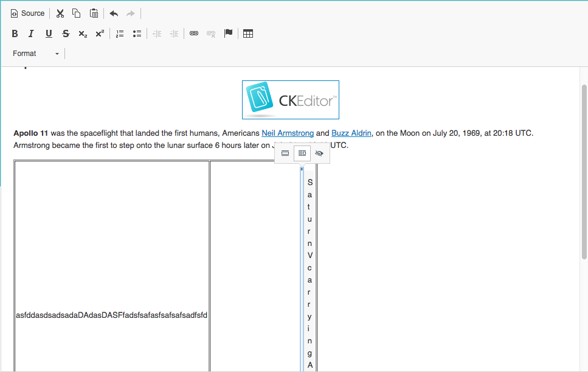Follow the Neil Armstrong link
The width and height of the screenshot is (588, 372).
(x=288, y=133)
